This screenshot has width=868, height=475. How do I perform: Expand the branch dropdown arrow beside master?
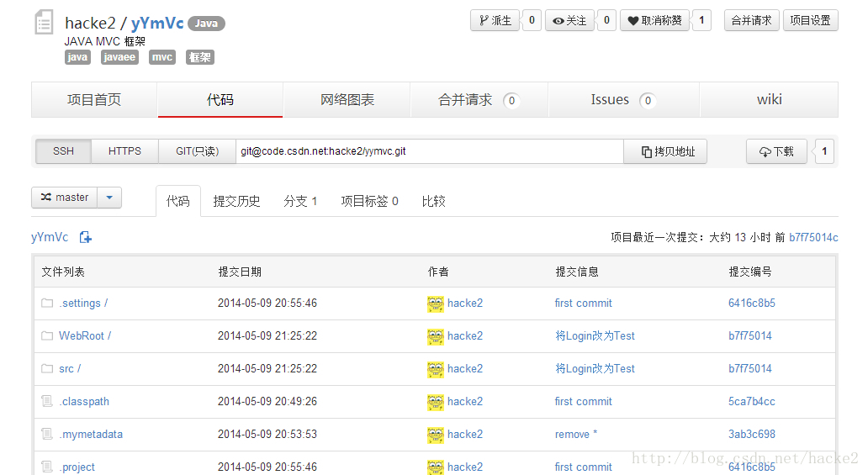pyautogui.click(x=109, y=198)
